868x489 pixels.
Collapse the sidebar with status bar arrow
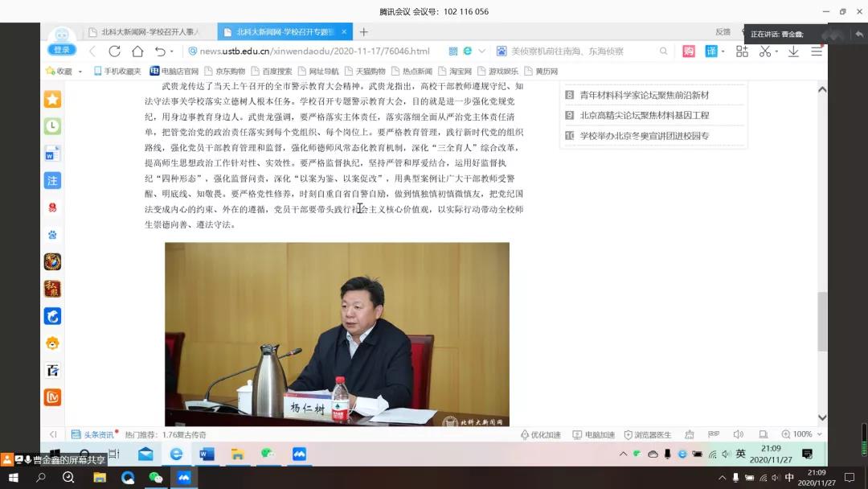(53, 435)
